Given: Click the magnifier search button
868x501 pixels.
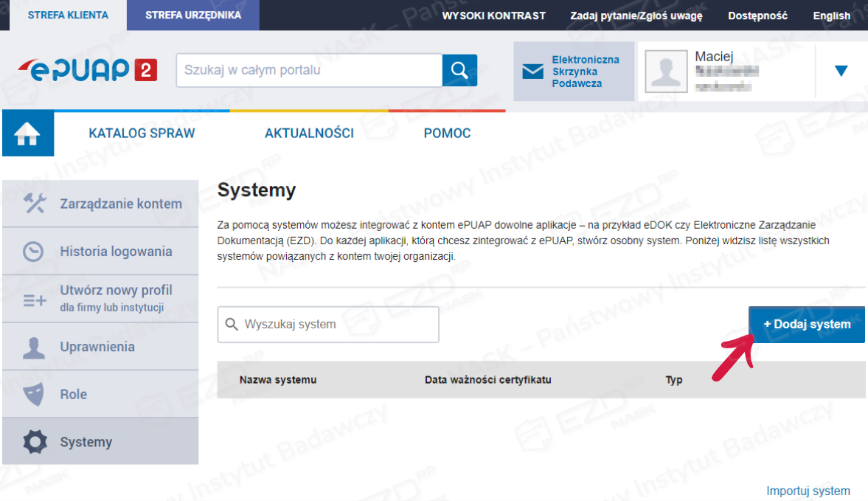Looking at the screenshot, I should (x=459, y=71).
